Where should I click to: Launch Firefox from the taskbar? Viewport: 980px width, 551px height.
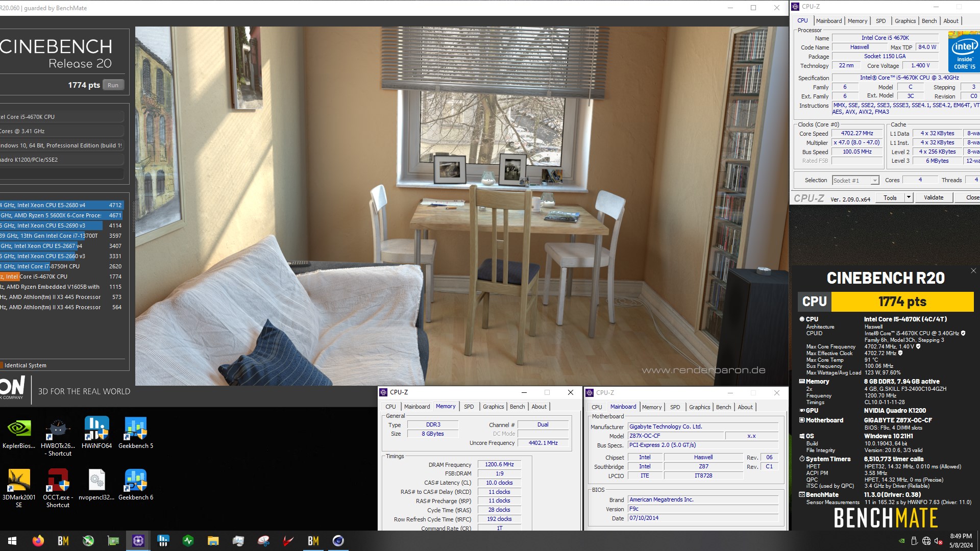(38, 541)
